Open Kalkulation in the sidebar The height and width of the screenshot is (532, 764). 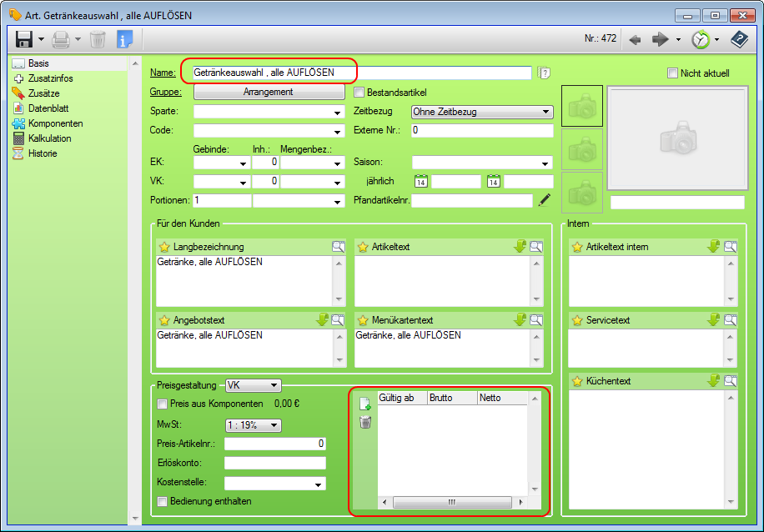click(x=49, y=138)
